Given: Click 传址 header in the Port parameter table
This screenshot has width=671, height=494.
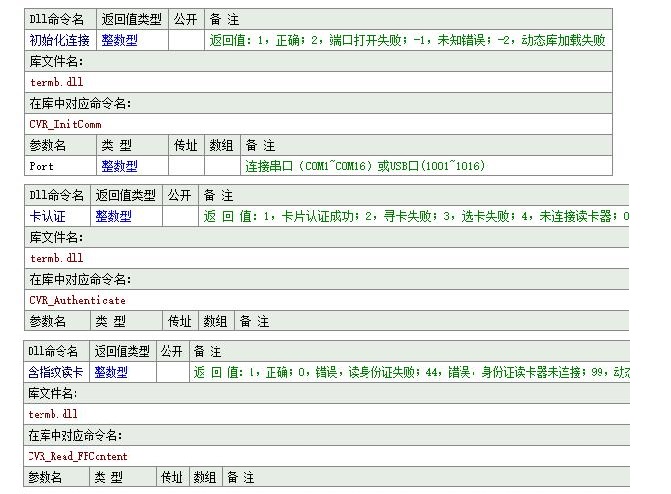Looking at the screenshot, I should [186, 146].
